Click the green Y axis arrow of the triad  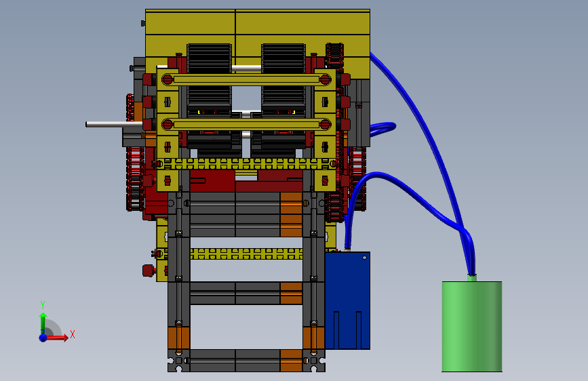pos(43,323)
